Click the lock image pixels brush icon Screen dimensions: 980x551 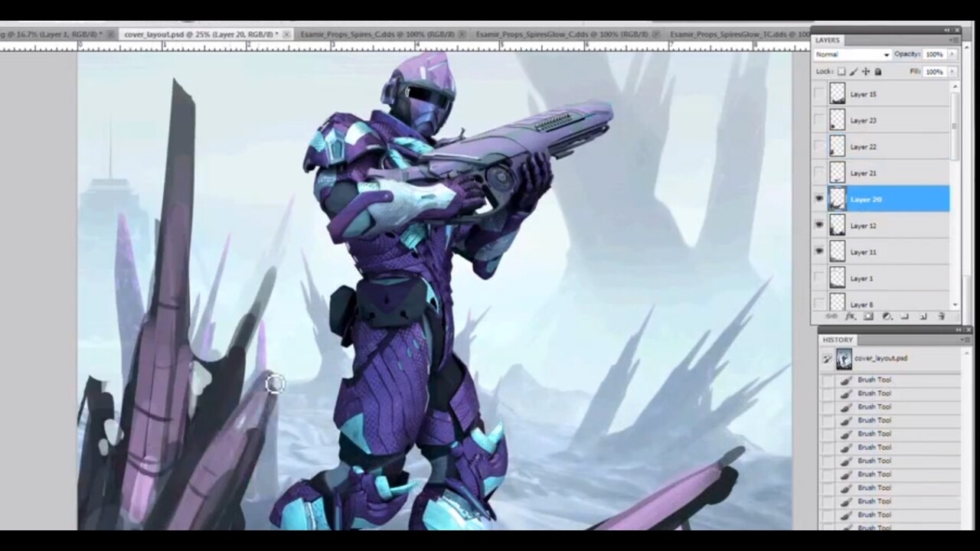pos(854,72)
